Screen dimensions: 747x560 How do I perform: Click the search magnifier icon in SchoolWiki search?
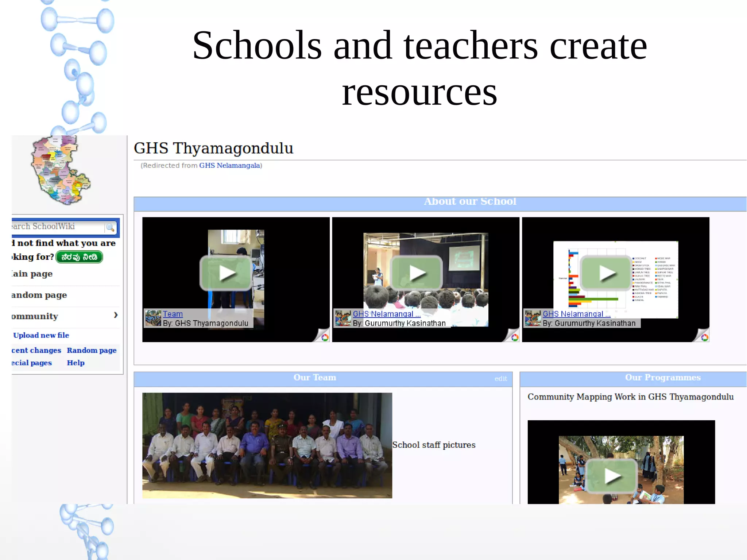click(110, 228)
